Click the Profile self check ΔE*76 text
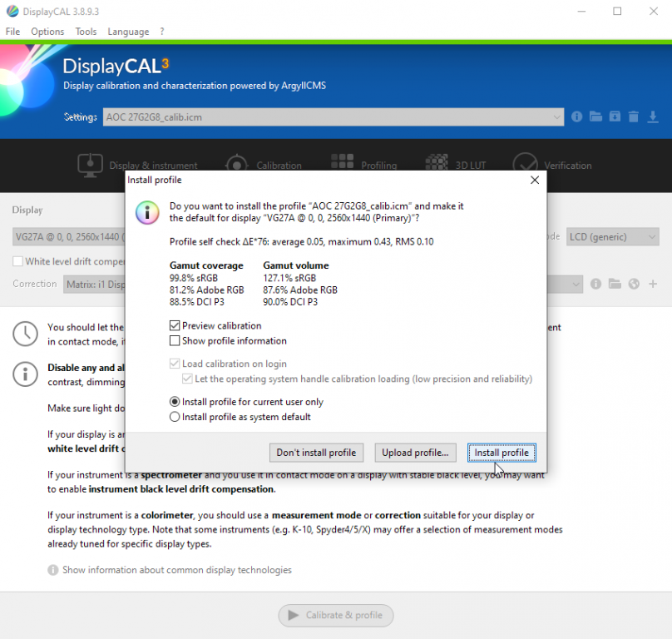 pos(301,242)
